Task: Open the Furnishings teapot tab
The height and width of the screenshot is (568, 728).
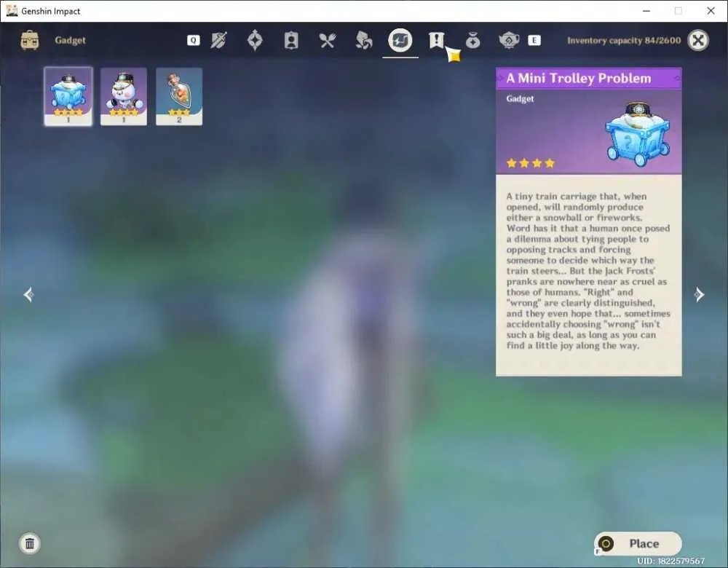Action: [509, 40]
